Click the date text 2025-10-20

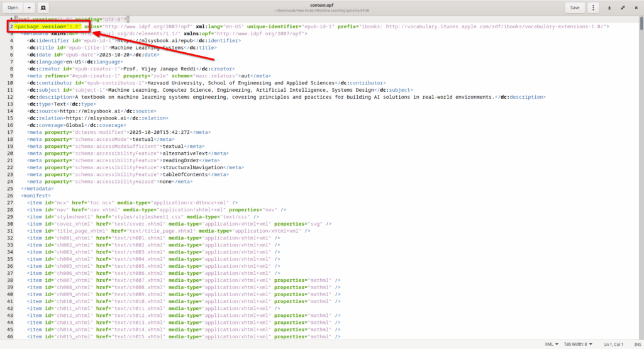tap(114, 55)
